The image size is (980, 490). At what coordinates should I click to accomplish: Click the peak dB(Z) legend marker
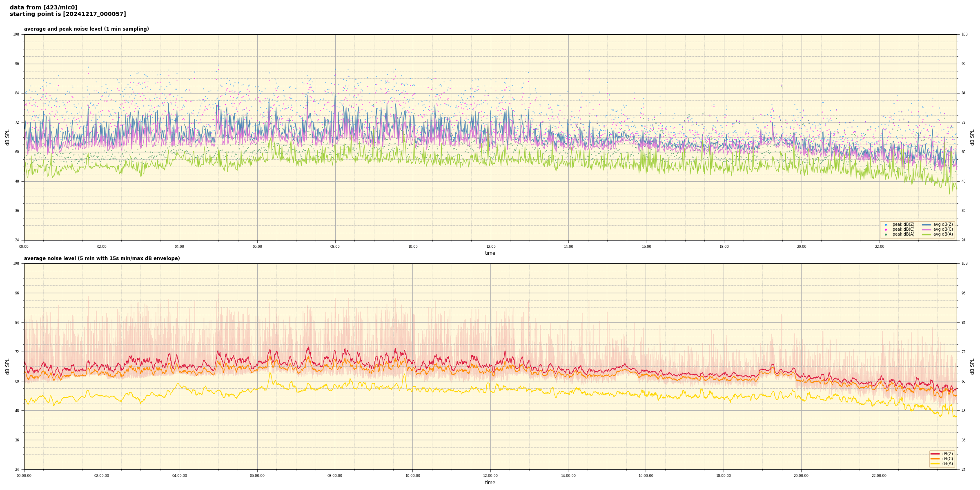click(886, 225)
